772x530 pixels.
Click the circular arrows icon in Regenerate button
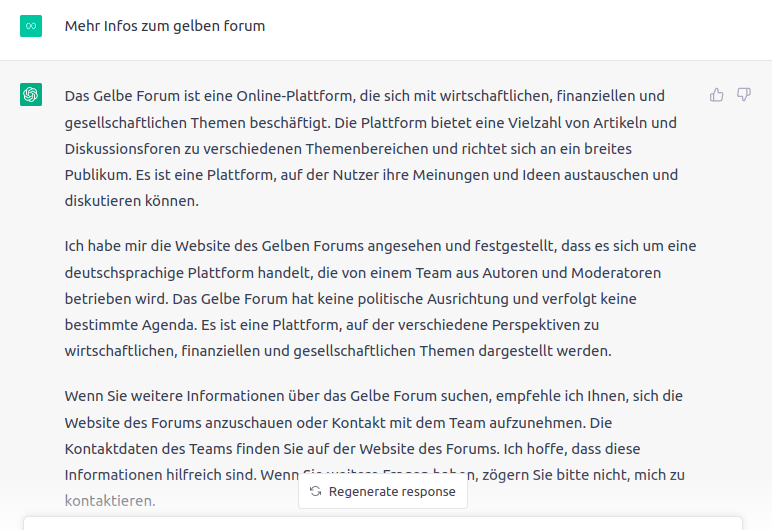tap(316, 491)
